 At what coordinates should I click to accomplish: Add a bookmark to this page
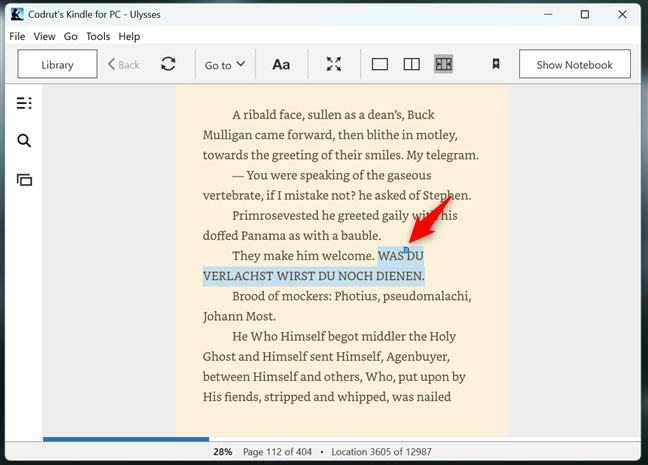coord(495,65)
